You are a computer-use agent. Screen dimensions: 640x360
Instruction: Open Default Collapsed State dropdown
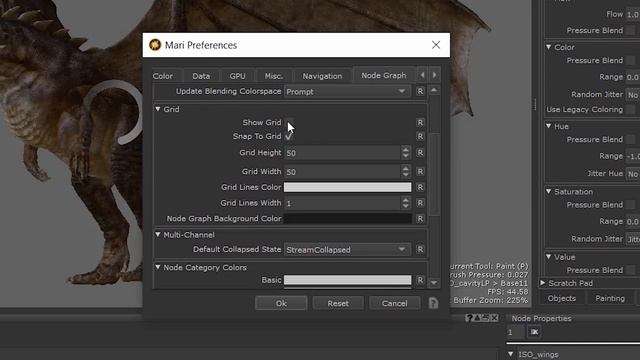[x=347, y=249]
